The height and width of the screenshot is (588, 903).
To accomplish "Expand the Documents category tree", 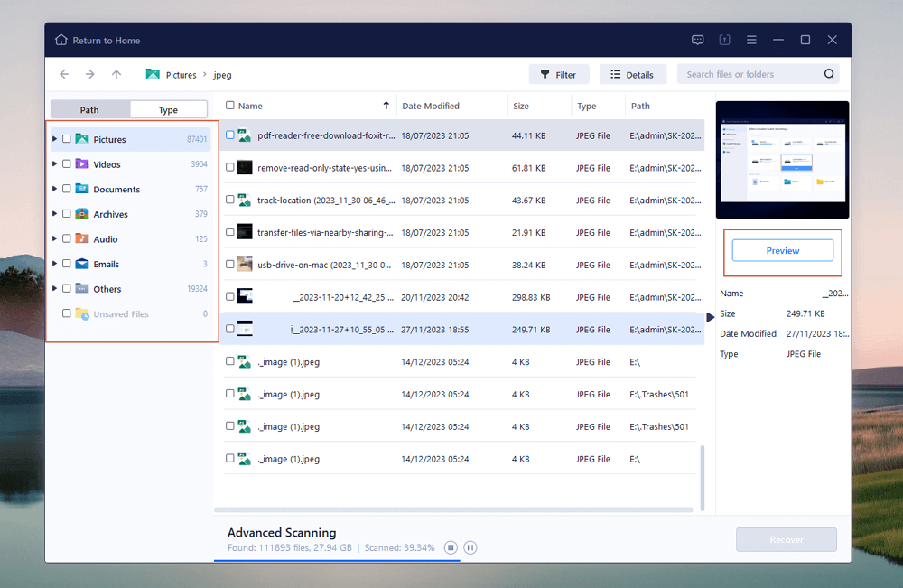I will coord(54,189).
